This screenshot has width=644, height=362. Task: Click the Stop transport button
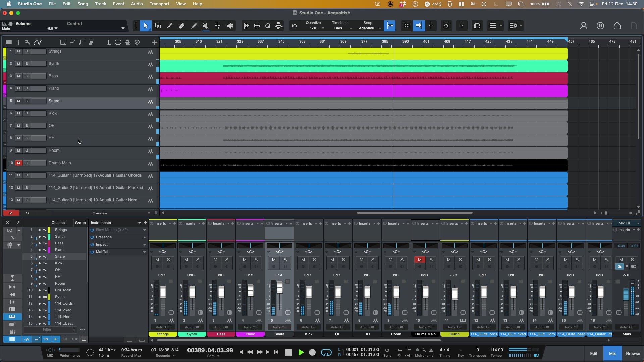(289, 352)
